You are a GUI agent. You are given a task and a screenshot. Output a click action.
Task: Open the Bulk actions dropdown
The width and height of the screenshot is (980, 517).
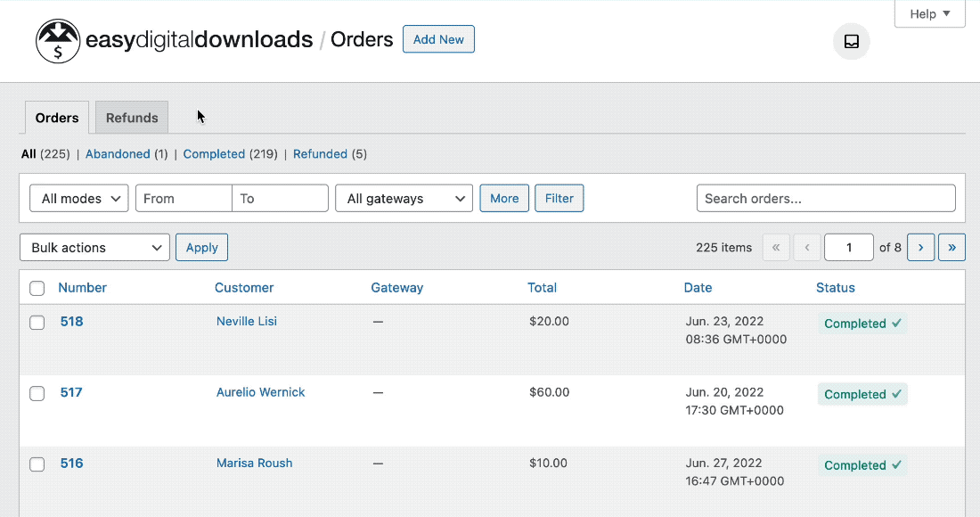tap(94, 247)
